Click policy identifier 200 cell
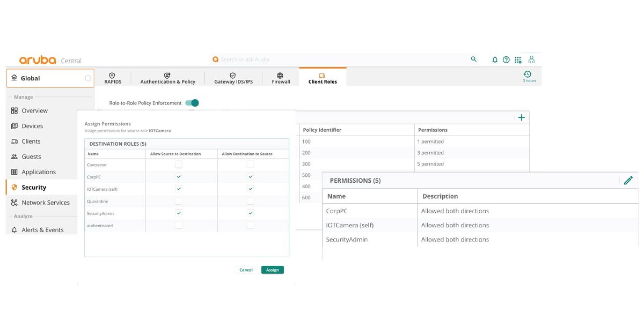644x336 pixels. (x=306, y=153)
